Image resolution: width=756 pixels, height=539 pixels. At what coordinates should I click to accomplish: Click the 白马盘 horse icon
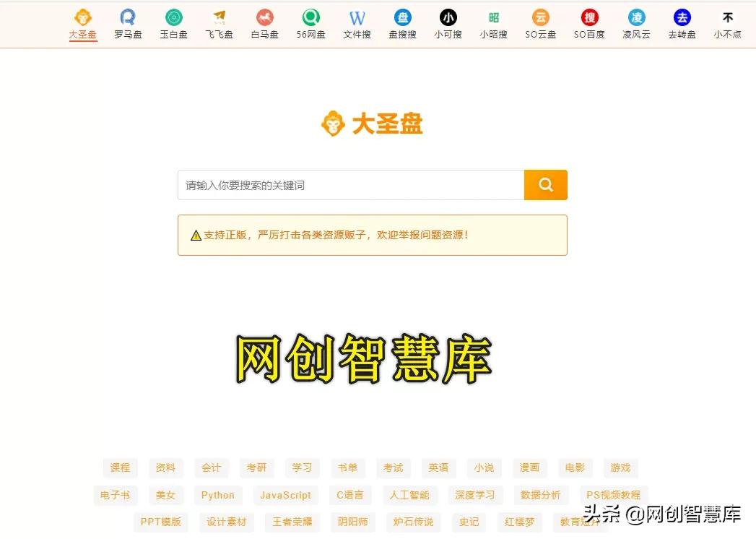click(x=264, y=22)
